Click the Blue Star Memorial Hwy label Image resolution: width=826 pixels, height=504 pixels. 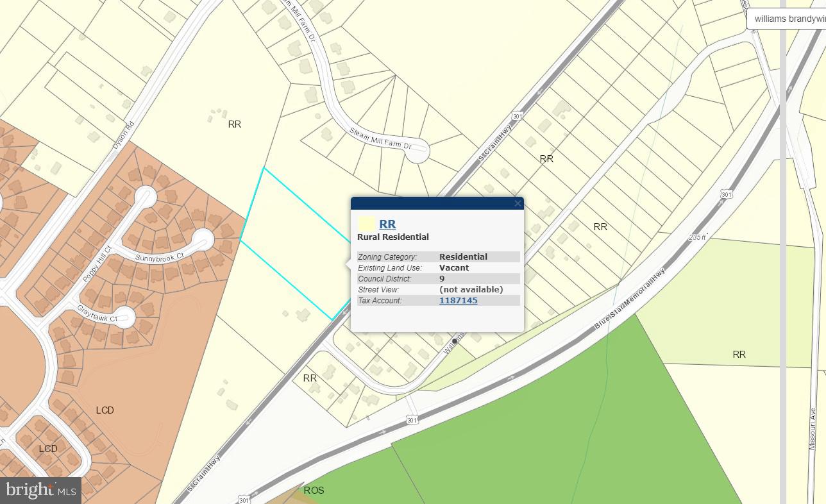[x=629, y=299]
